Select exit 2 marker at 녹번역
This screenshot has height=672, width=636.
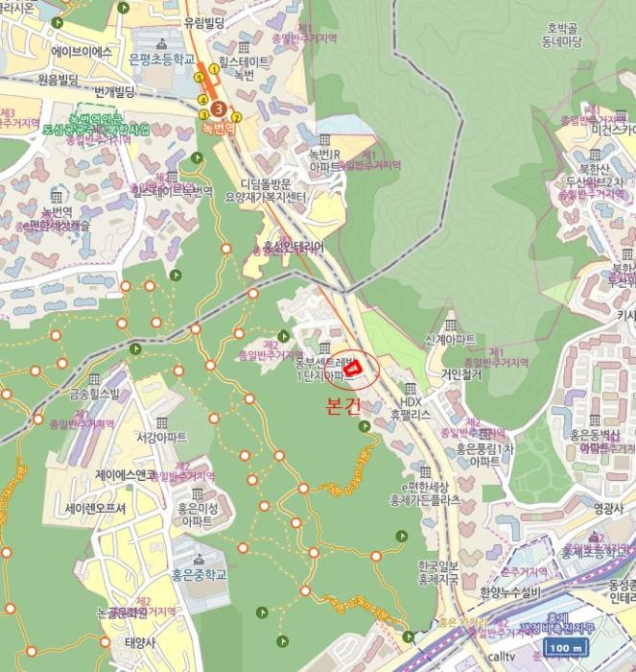pyautogui.click(x=236, y=117)
